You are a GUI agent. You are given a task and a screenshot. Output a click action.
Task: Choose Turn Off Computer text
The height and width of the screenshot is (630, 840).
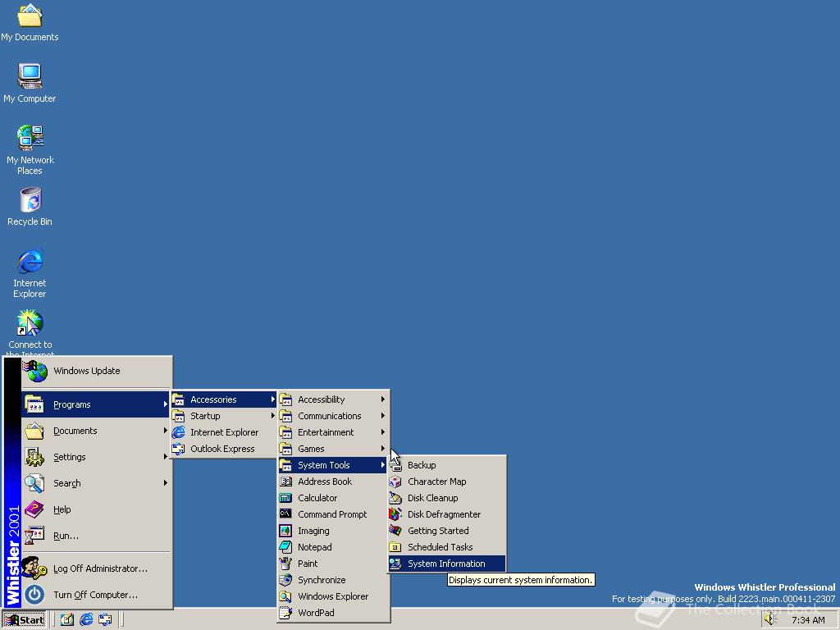pos(95,595)
